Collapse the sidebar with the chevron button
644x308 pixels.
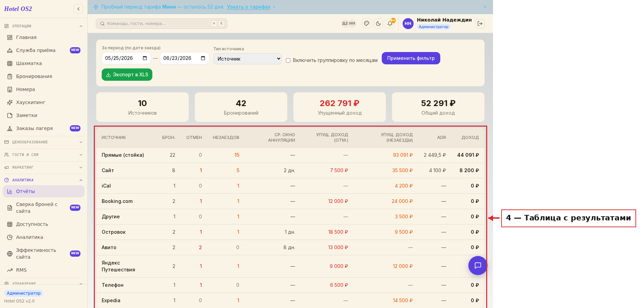78,9
